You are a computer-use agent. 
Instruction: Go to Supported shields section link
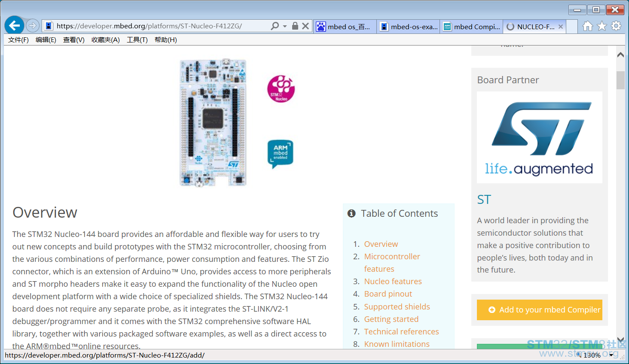point(397,307)
